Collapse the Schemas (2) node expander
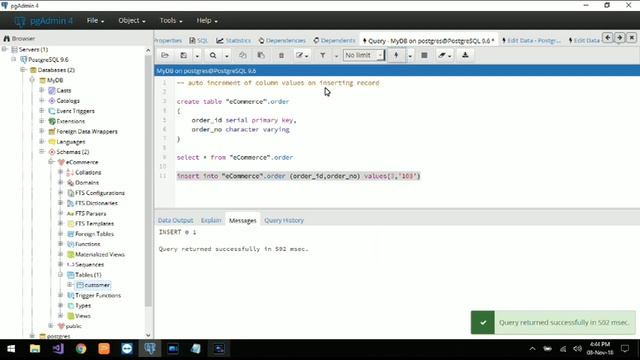The width and height of the screenshot is (640, 360). (x=42, y=151)
